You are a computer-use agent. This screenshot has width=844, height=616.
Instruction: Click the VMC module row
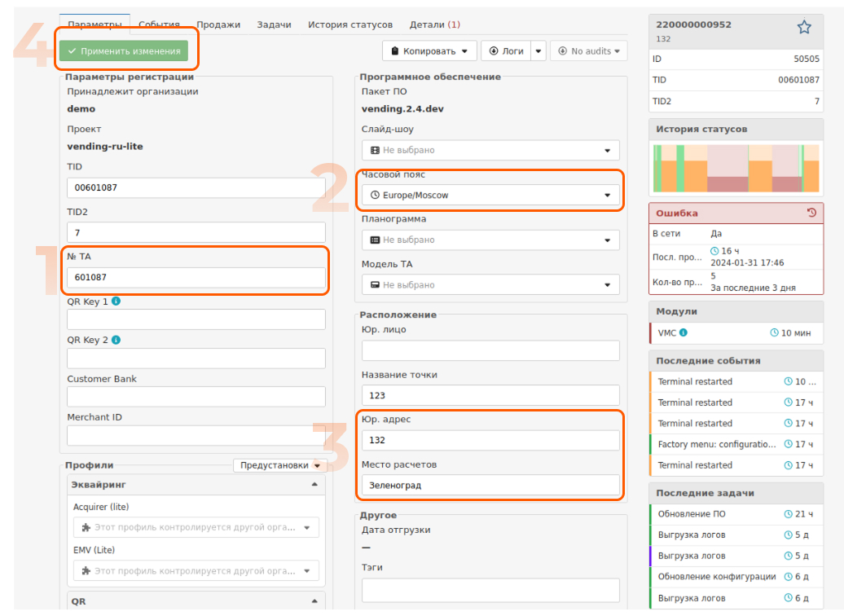[736, 332]
